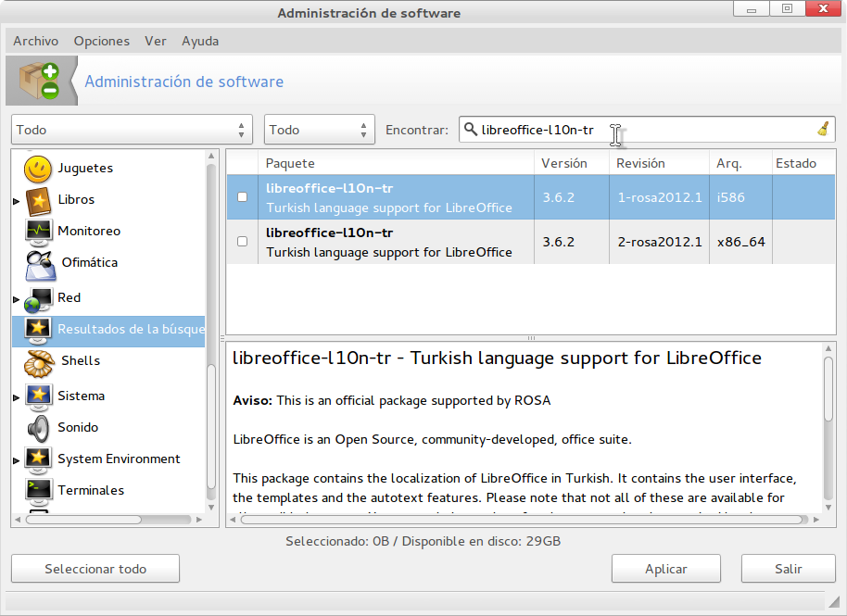
Task: Sort by the Paquete column header
Action: point(396,163)
